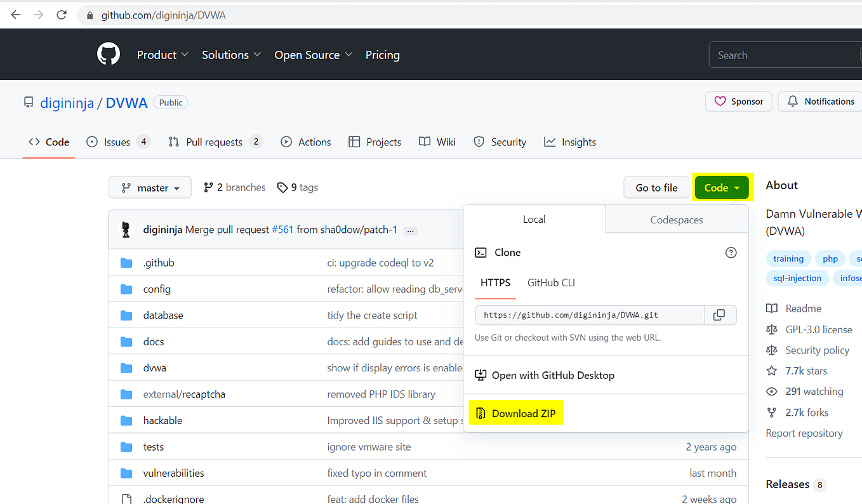This screenshot has height=504, width=862.
Task: Click the browser forward arrow
Action: tap(39, 15)
